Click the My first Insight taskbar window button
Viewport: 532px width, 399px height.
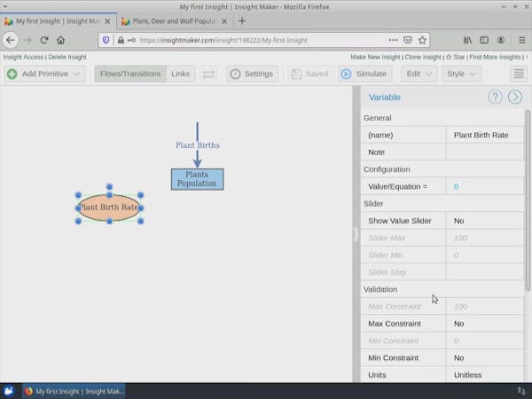click(x=74, y=391)
